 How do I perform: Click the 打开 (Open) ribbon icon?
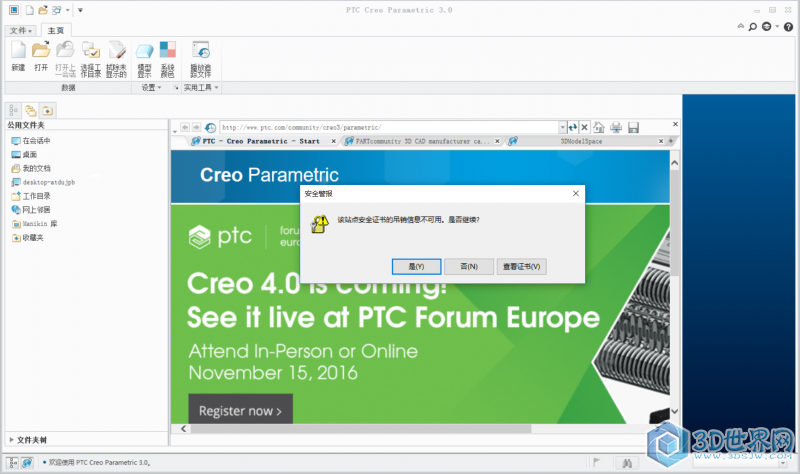click(41, 57)
